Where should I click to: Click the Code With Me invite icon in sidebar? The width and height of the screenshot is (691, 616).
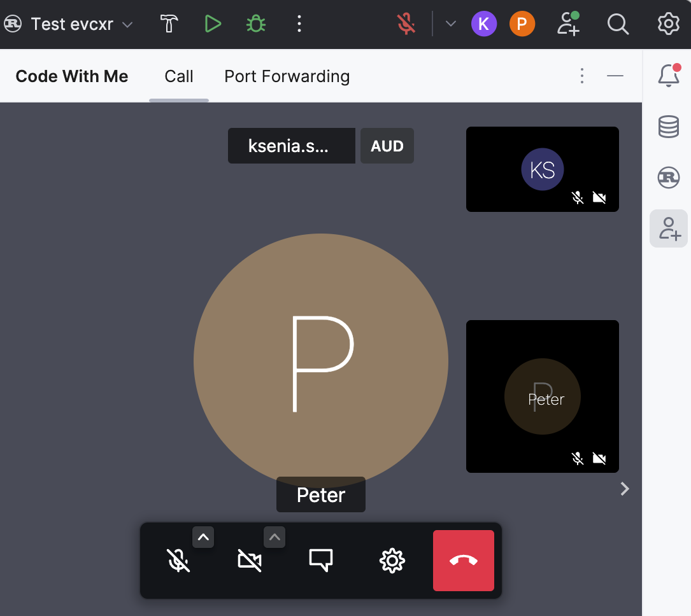668,228
